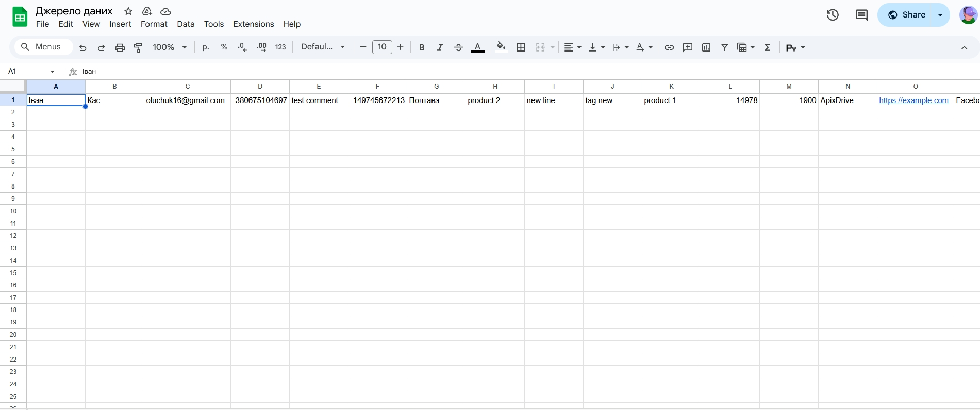The width and height of the screenshot is (980, 410).
Task: Expand the zoom 100% dropdown
Action: point(169,47)
